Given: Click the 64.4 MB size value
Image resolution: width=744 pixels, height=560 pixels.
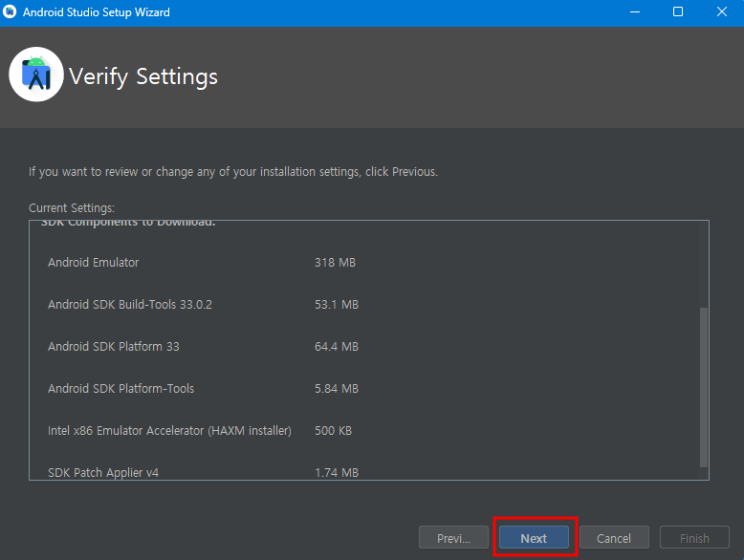Looking at the screenshot, I should (x=337, y=347).
